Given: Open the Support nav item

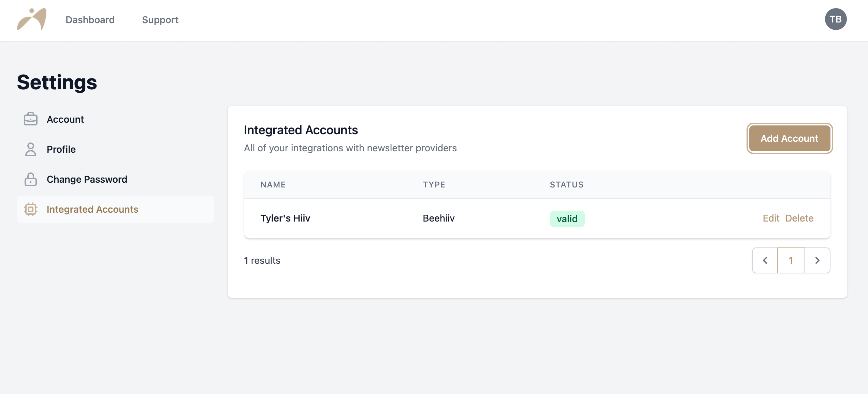Looking at the screenshot, I should [160, 20].
